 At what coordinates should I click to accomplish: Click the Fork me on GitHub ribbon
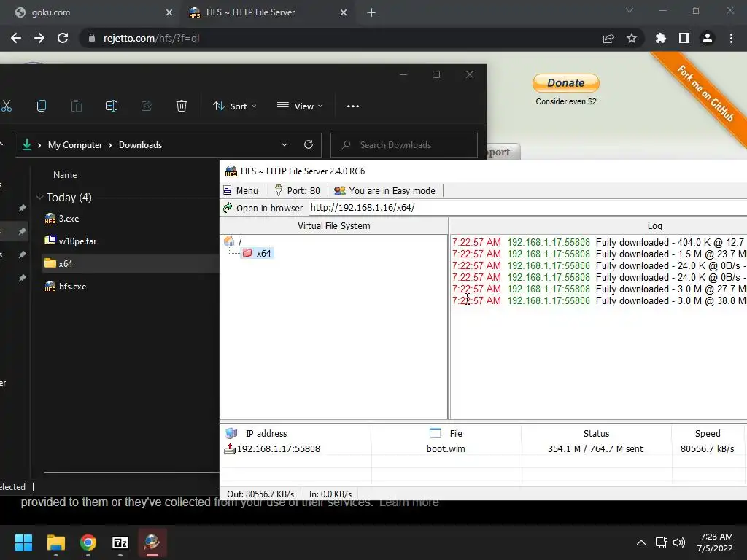click(x=705, y=93)
